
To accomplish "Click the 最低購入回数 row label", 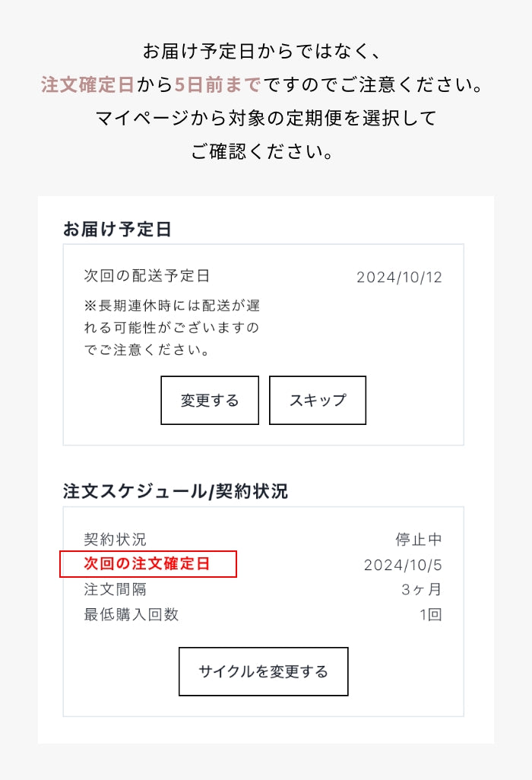I will coord(131,614).
